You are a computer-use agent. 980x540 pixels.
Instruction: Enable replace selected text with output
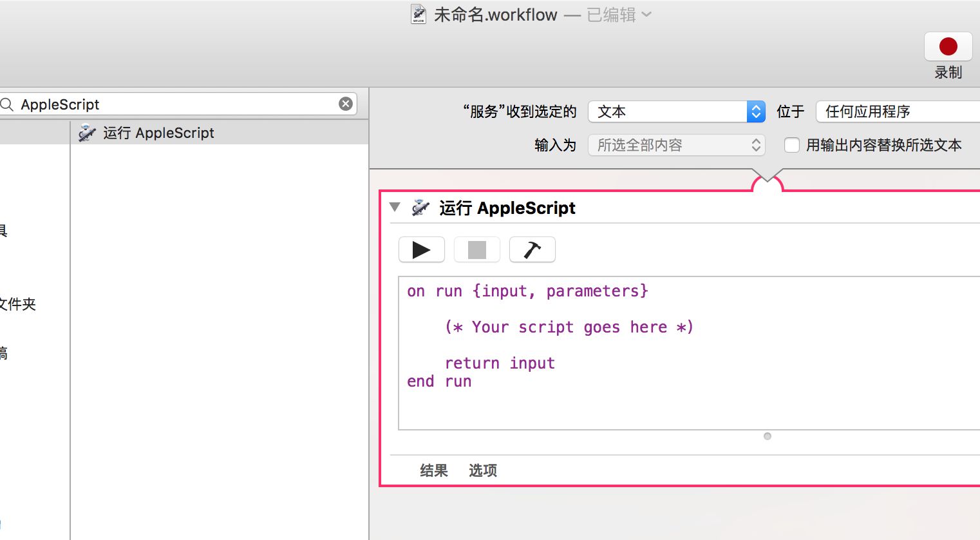[792, 145]
